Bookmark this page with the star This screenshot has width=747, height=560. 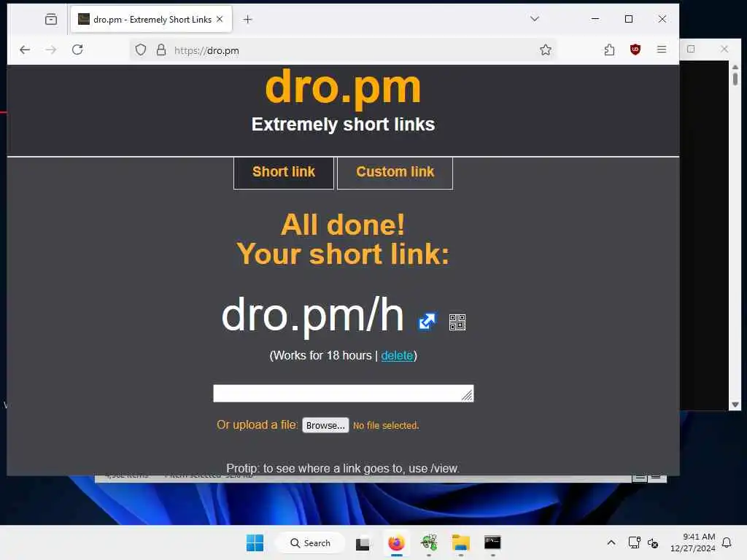click(x=546, y=50)
